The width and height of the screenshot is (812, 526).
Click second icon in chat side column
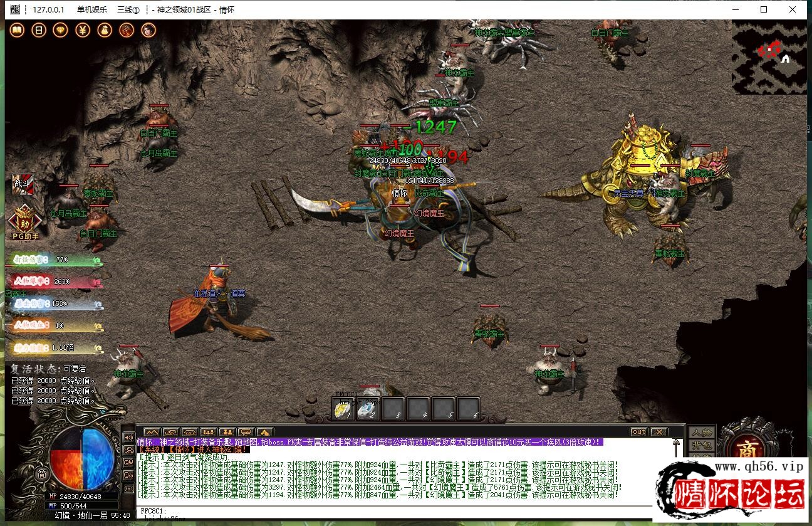(x=128, y=450)
